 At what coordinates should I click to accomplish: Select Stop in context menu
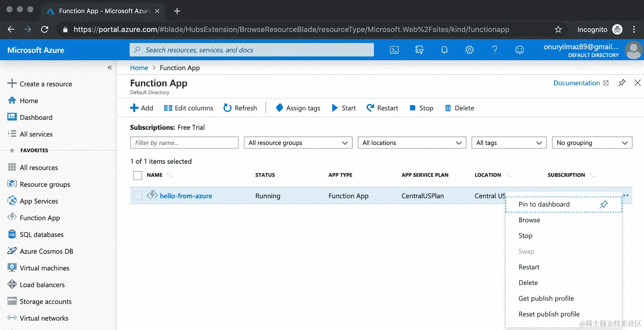pyautogui.click(x=564, y=236)
